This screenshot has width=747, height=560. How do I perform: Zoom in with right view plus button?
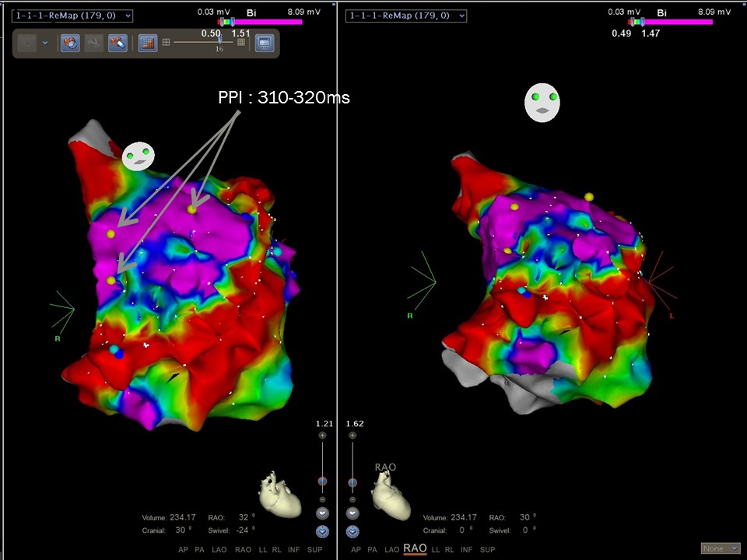pyautogui.click(x=352, y=436)
